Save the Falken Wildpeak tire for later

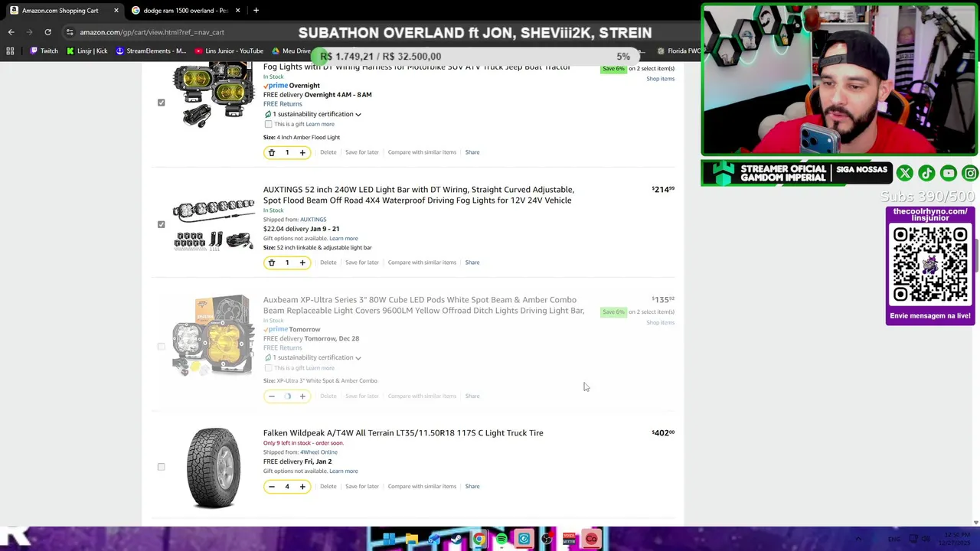click(362, 487)
